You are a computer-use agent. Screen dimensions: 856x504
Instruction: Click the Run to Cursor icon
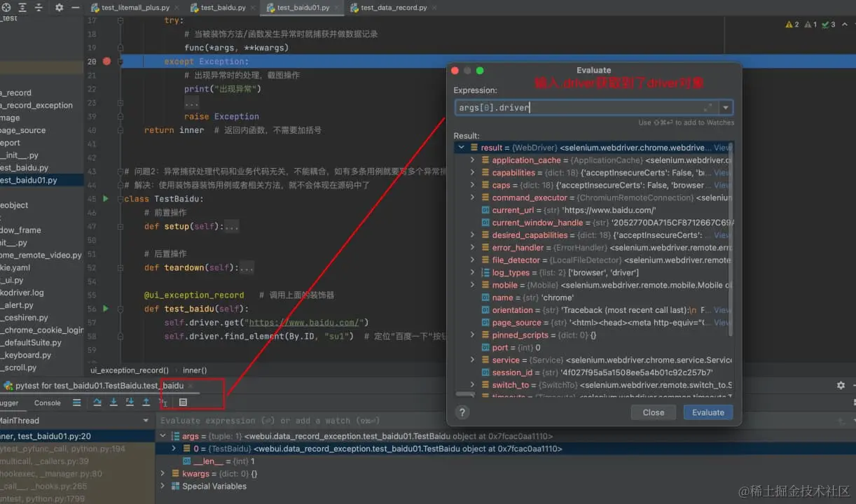163,402
